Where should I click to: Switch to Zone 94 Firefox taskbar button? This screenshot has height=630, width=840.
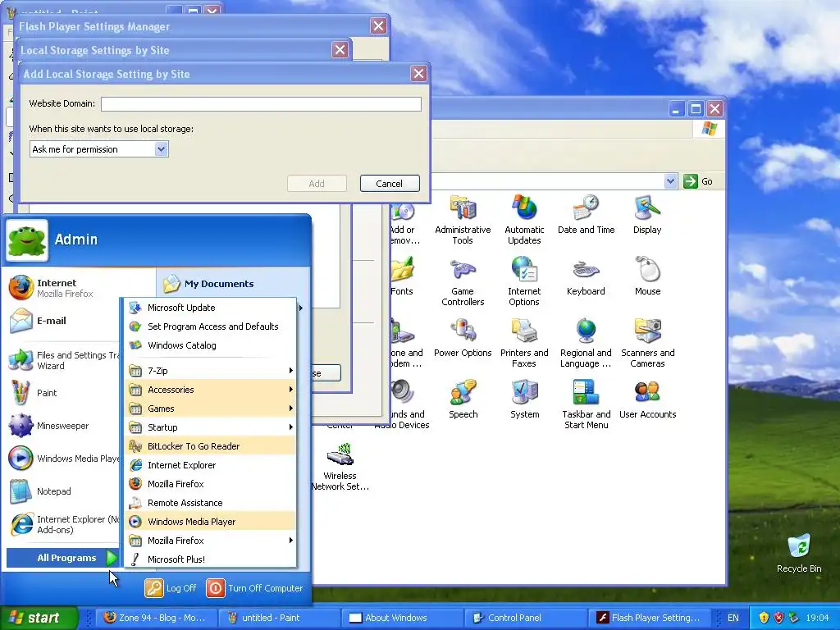coord(156,618)
